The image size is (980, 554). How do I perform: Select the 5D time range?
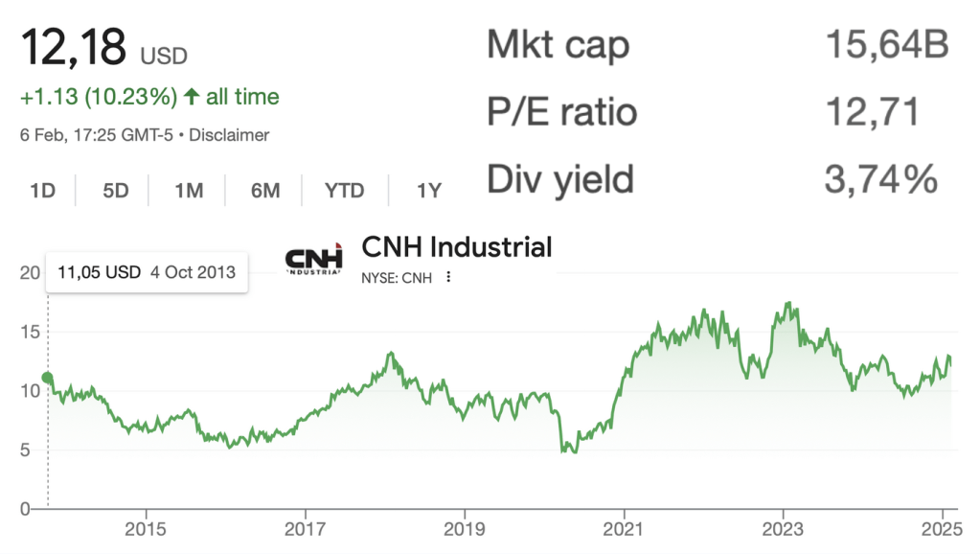[x=115, y=190]
